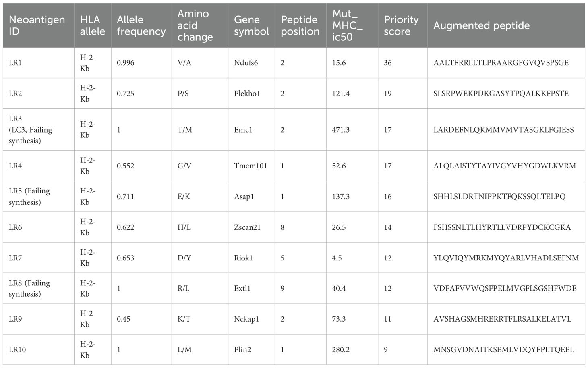Select the Extl1 gene cell
This screenshot has height=368, width=588.
(x=242, y=289)
